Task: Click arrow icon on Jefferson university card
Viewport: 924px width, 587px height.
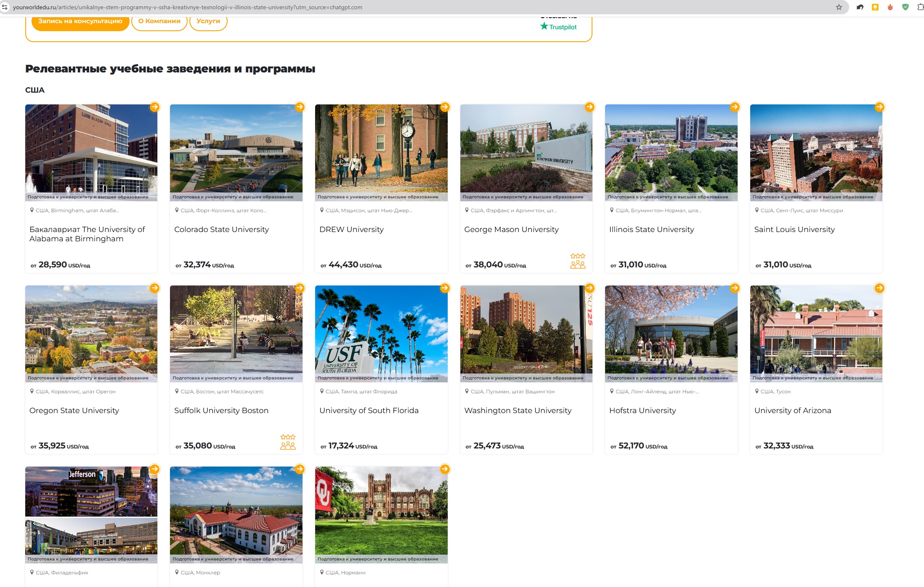Action: (x=155, y=469)
